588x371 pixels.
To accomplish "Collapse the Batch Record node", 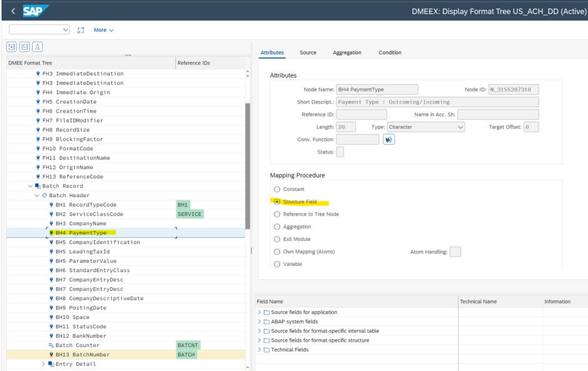I will [31, 186].
